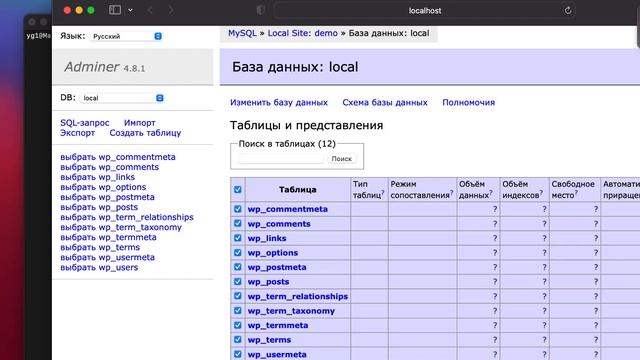Viewport: 640px width, 360px height.
Task: Go back with the browser arrow
Action: pyautogui.click(x=150, y=10)
